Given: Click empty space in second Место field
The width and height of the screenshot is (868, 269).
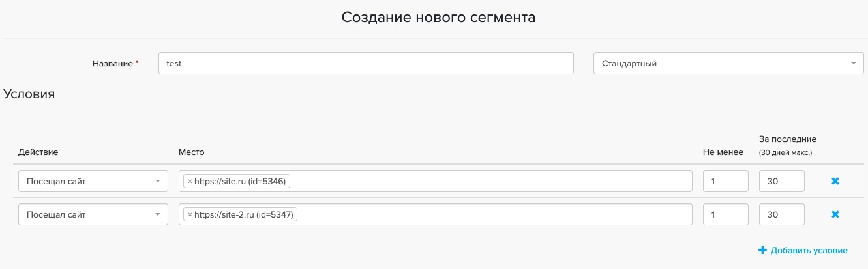Looking at the screenshot, I should 489,214.
